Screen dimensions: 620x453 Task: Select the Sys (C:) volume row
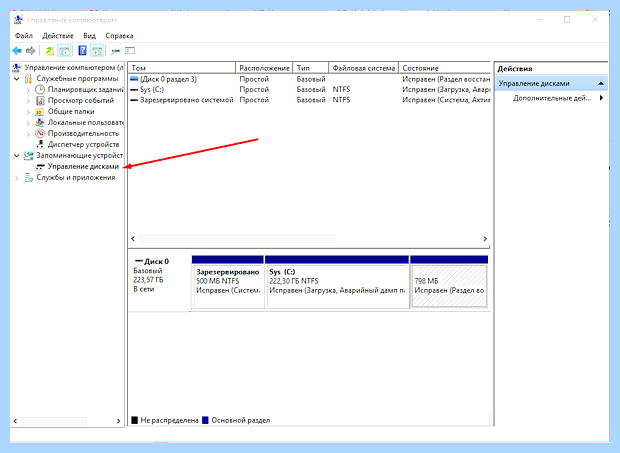310,89
